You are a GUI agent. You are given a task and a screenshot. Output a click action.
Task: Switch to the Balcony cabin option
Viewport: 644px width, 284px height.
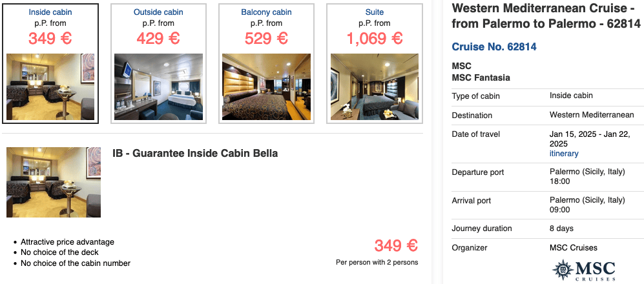[x=265, y=12]
